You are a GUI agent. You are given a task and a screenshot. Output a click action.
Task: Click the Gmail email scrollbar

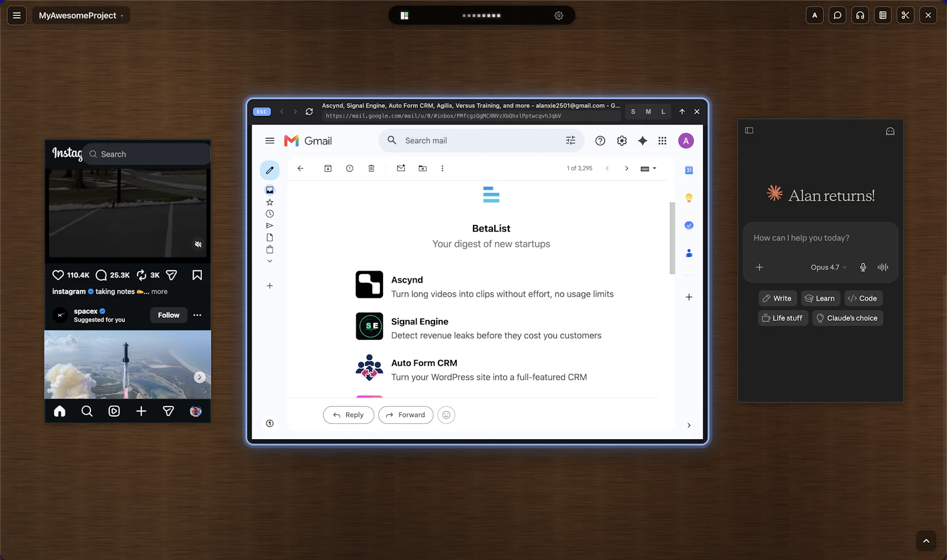pos(672,238)
